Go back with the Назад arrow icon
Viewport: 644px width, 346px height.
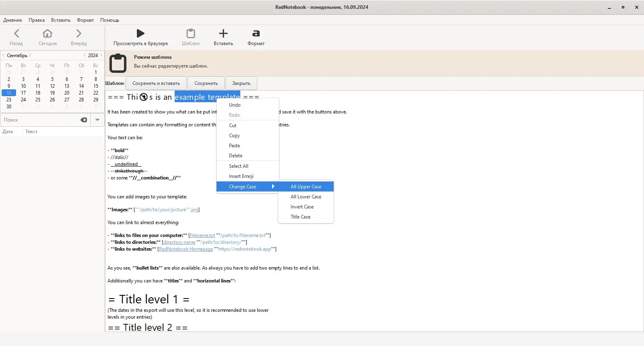[17, 33]
